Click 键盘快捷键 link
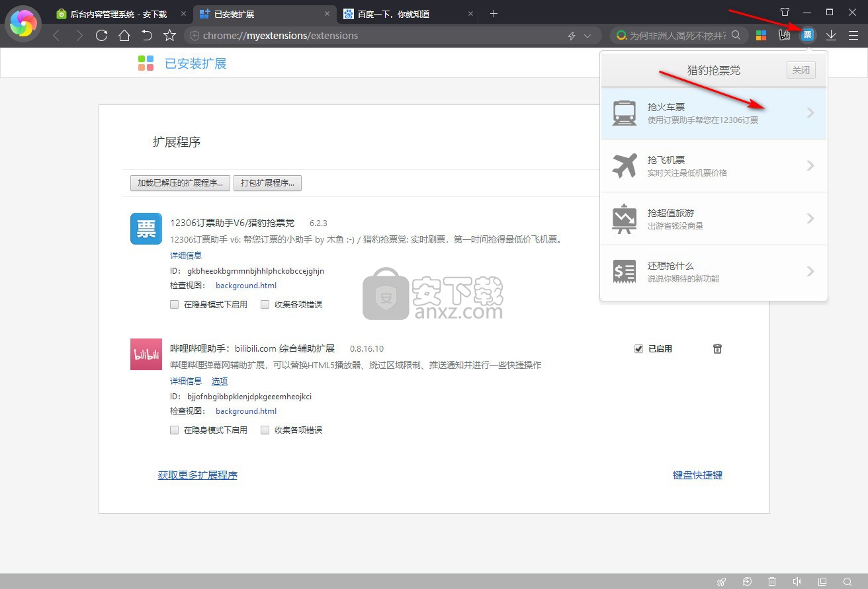868x589 pixels. tap(698, 475)
